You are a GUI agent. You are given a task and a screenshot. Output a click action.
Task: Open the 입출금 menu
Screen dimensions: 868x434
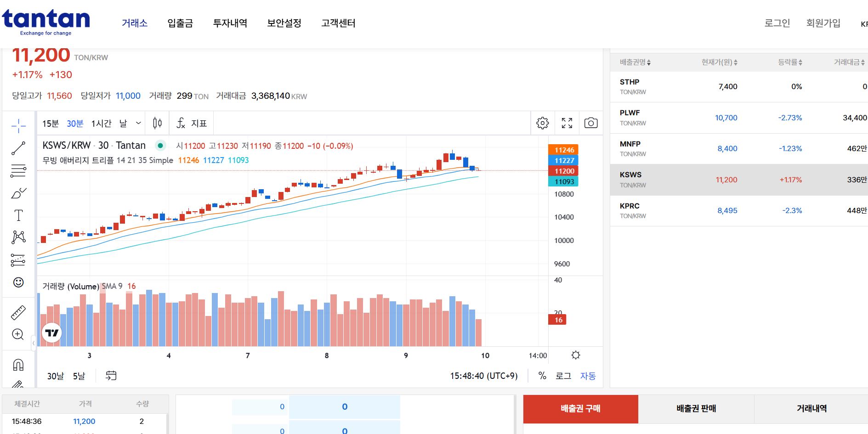[x=180, y=23]
